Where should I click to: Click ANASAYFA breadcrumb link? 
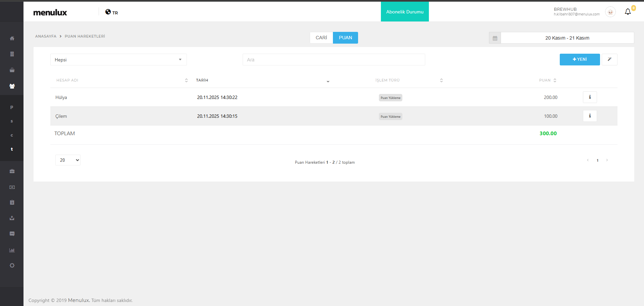46,36
